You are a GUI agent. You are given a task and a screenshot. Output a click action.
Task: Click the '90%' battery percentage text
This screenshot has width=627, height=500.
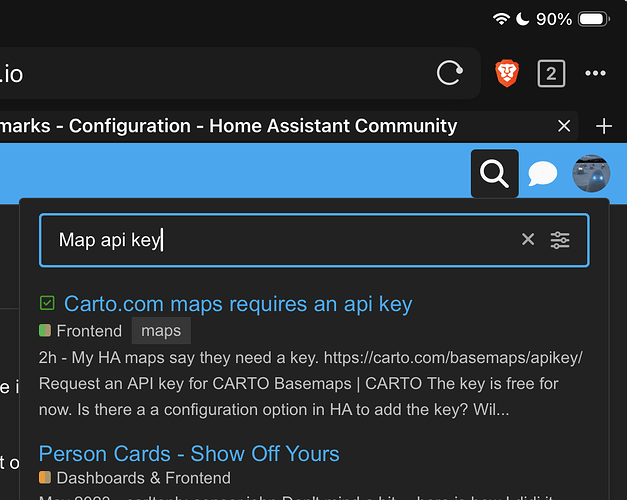554,19
